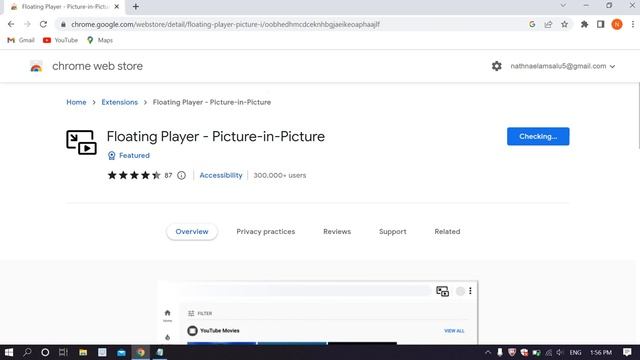Click the star rating
The height and width of the screenshot is (360, 640).
tap(134, 176)
